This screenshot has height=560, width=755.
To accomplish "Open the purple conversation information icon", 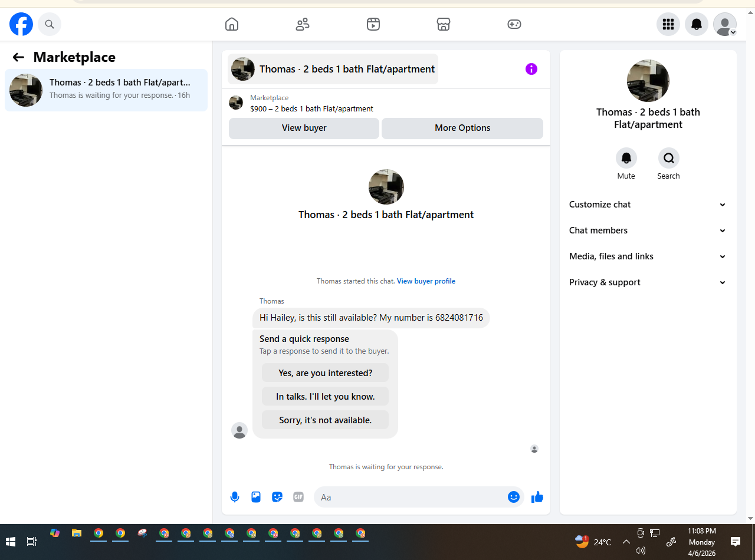I will click(531, 69).
